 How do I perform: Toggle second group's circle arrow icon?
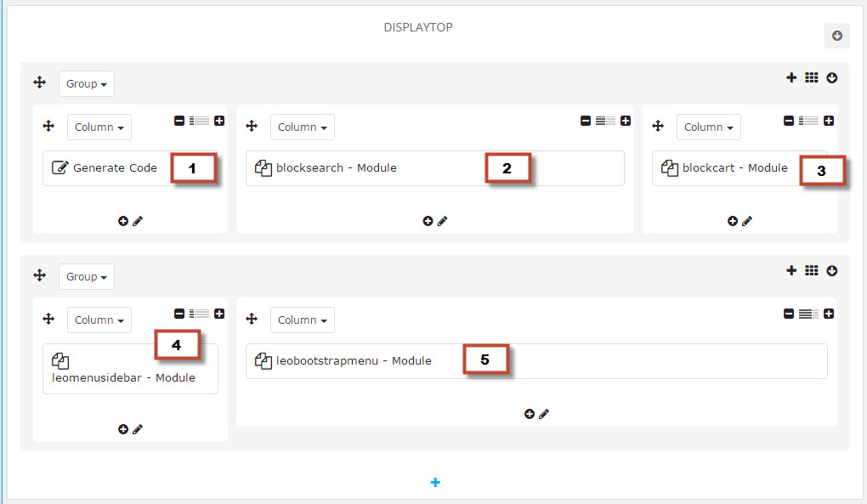point(832,271)
